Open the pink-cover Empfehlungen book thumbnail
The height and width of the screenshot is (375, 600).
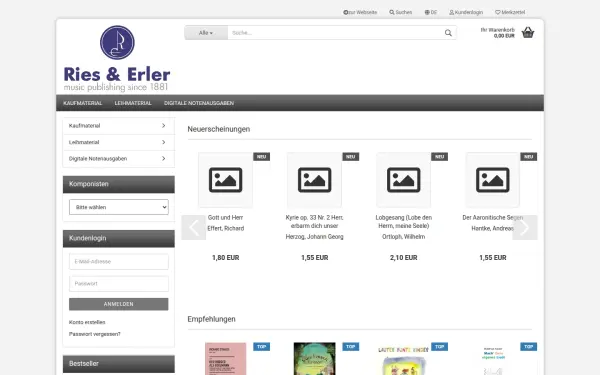225,359
